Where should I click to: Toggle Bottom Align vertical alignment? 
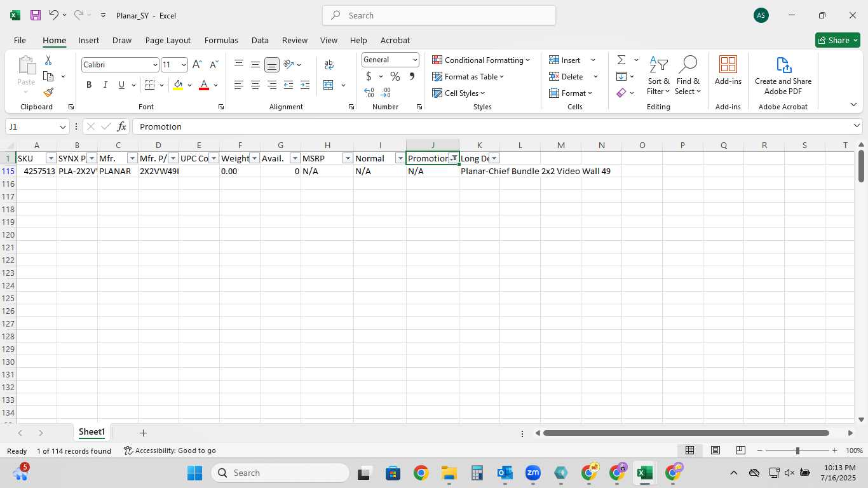click(272, 65)
